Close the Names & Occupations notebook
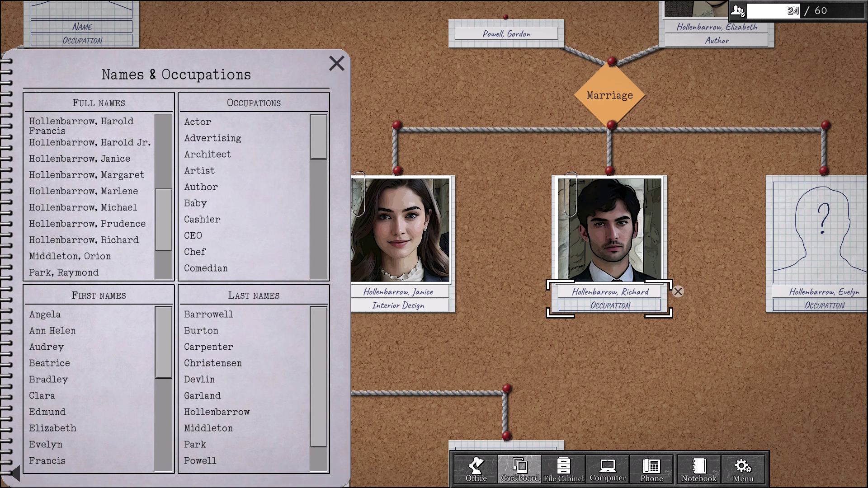868x488 pixels. (x=336, y=63)
